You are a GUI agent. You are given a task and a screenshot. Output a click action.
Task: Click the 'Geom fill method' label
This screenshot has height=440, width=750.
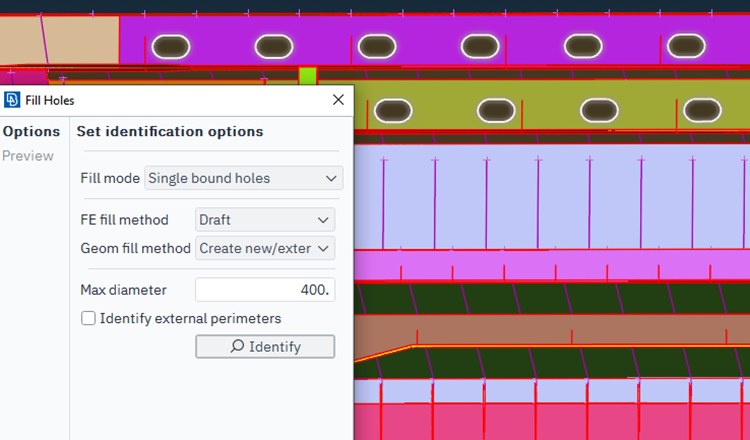point(135,248)
